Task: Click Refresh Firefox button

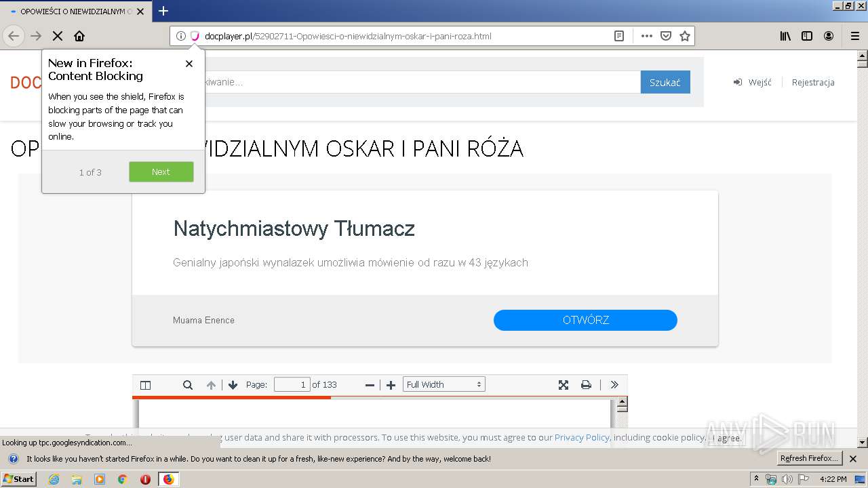Action: point(809,458)
